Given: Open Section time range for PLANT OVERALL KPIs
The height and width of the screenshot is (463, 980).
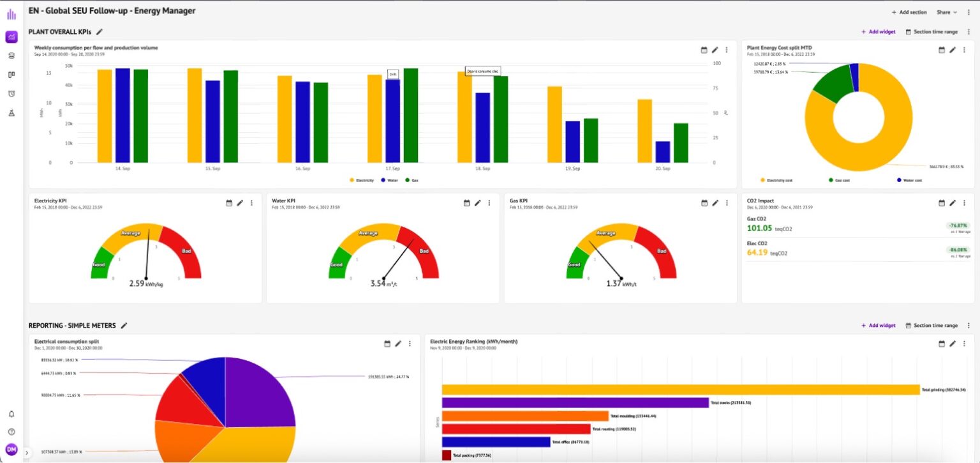Looking at the screenshot, I should [932, 31].
